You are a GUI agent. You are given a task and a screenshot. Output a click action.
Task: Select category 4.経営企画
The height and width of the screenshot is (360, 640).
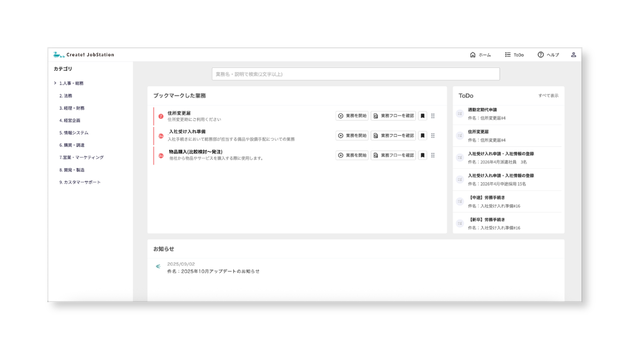[69, 120]
